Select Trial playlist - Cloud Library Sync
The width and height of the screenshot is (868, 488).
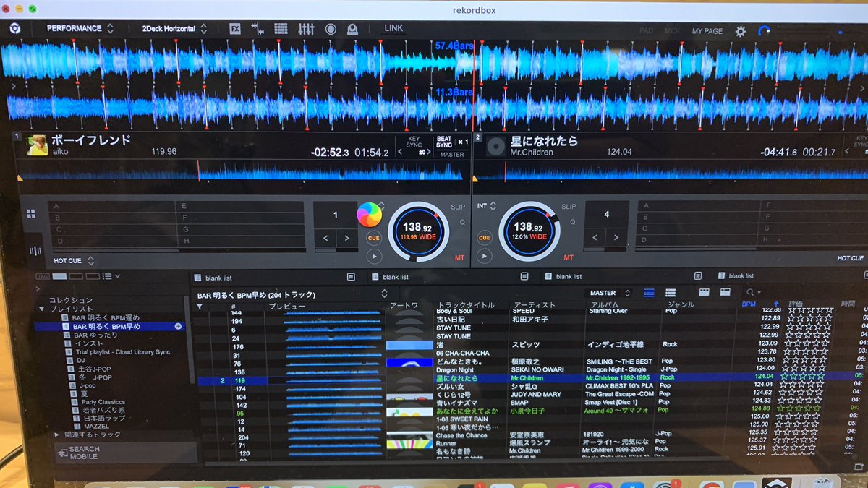tap(122, 351)
